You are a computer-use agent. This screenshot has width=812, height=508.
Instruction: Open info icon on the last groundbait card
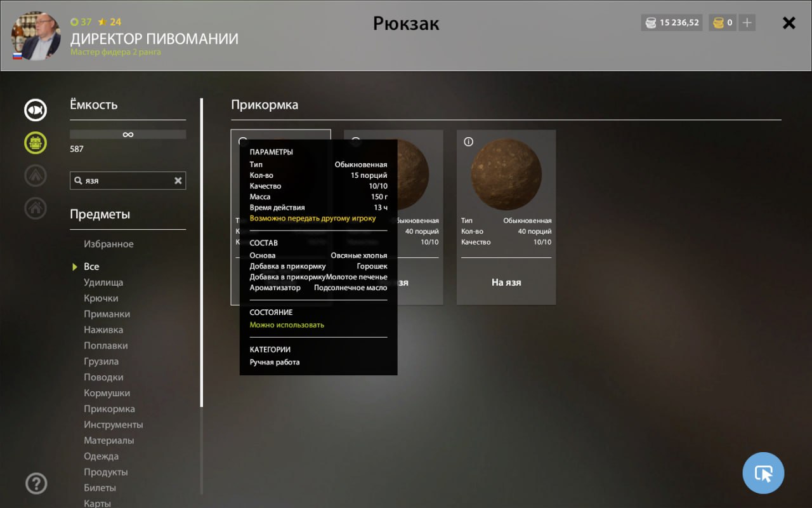[468, 142]
